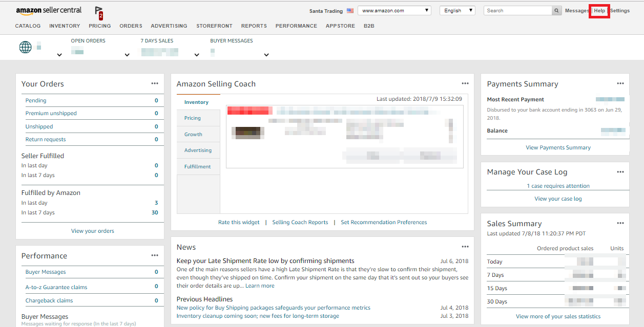Open the Storefront menu
Screen dimensions: 644x327
pyautogui.click(x=214, y=26)
